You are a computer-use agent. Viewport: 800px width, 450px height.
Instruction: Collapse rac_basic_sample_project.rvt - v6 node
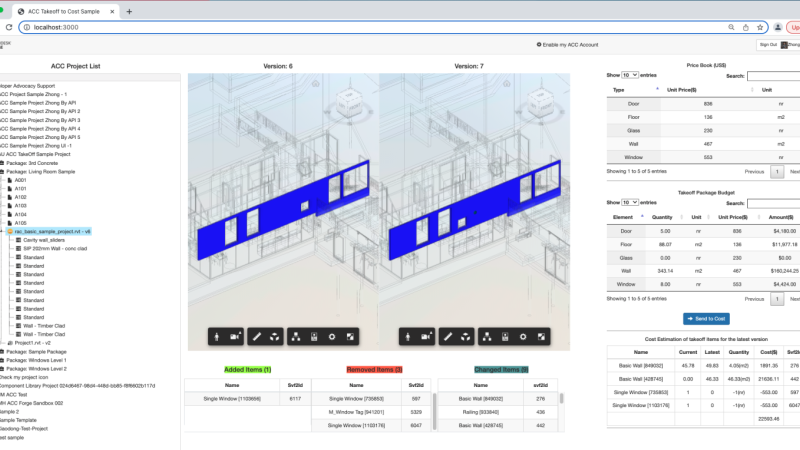coord(2,232)
